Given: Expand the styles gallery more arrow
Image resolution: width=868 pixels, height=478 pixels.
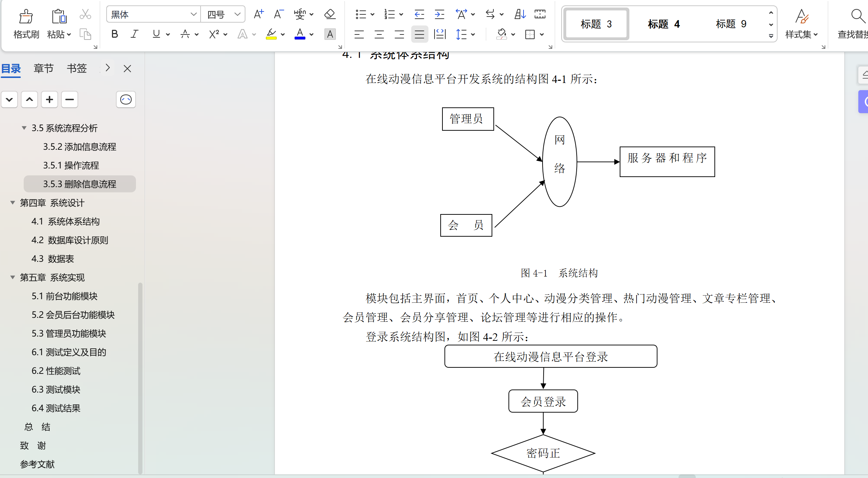Looking at the screenshot, I should click(x=771, y=36).
